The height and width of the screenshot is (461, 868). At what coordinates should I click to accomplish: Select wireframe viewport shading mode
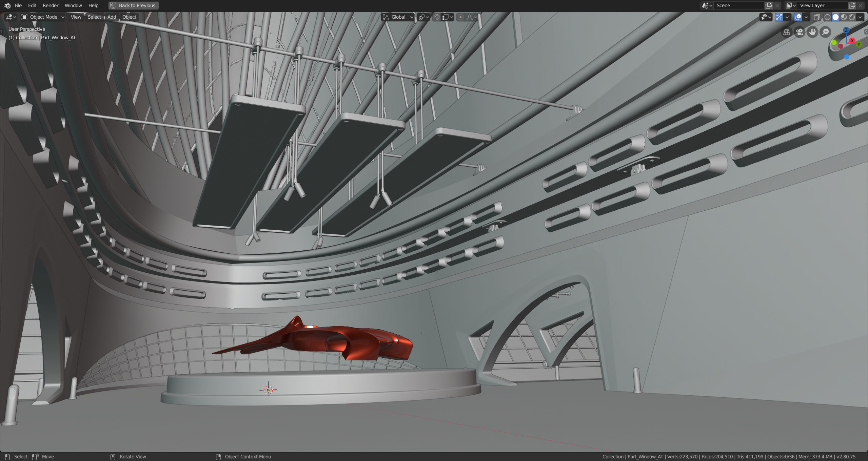827,17
